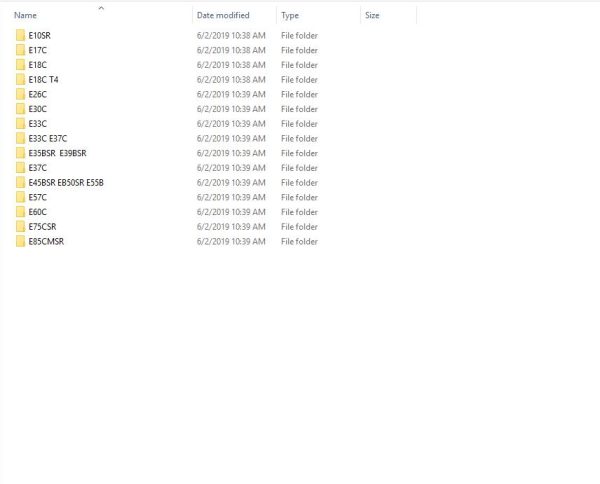Sort by the Type column header
Image resolution: width=600 pixels, height=484 pixels.
click(x=290, y=15)
